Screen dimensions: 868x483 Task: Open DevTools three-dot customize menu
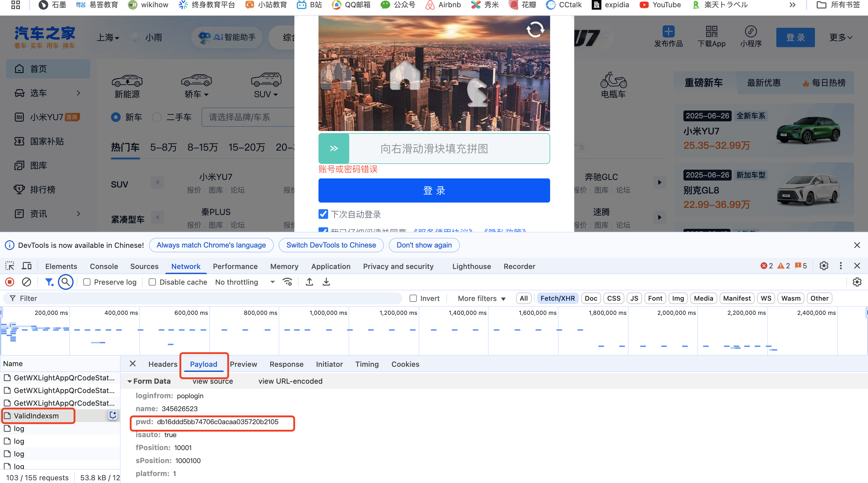tap(841, 266)
